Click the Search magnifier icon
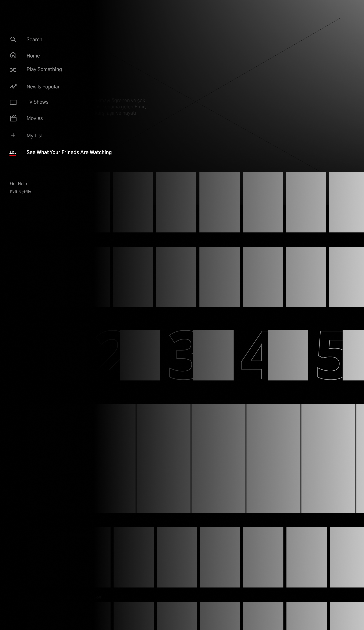Viewport: 364px width, 630px height. click(13, 39)
